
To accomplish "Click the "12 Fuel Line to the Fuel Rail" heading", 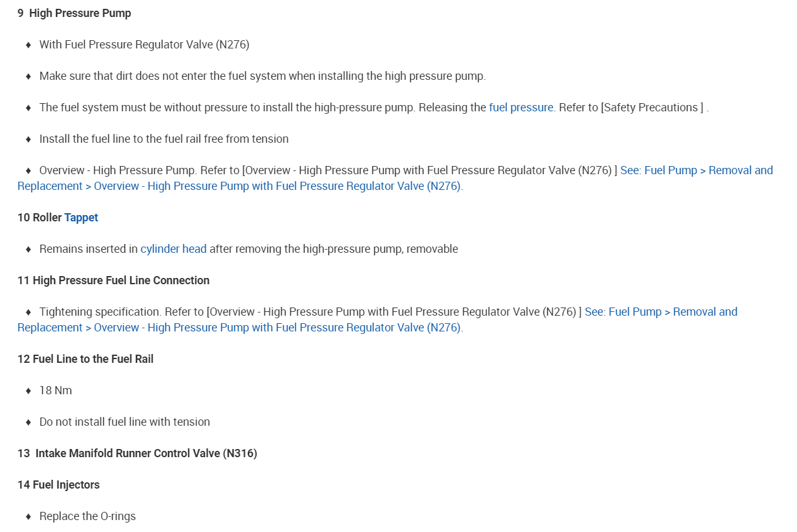I will (x=86, y=359).
